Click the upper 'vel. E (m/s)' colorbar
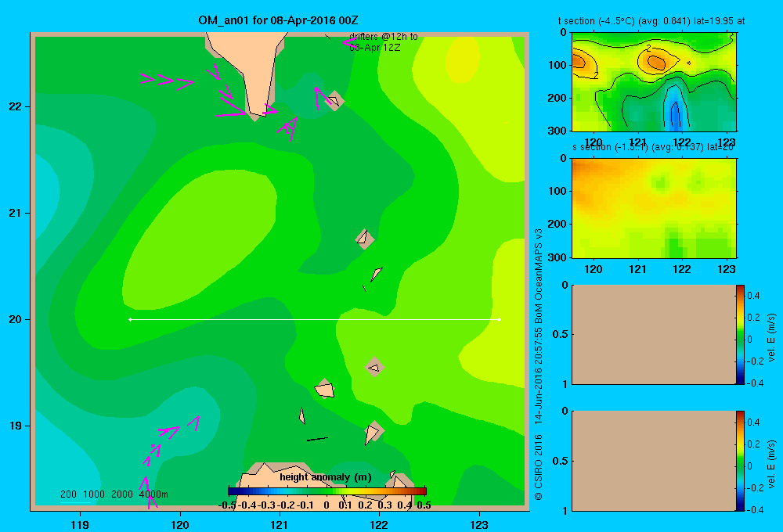783x532 pixels. pyautogui.click(x=740, y=334)
